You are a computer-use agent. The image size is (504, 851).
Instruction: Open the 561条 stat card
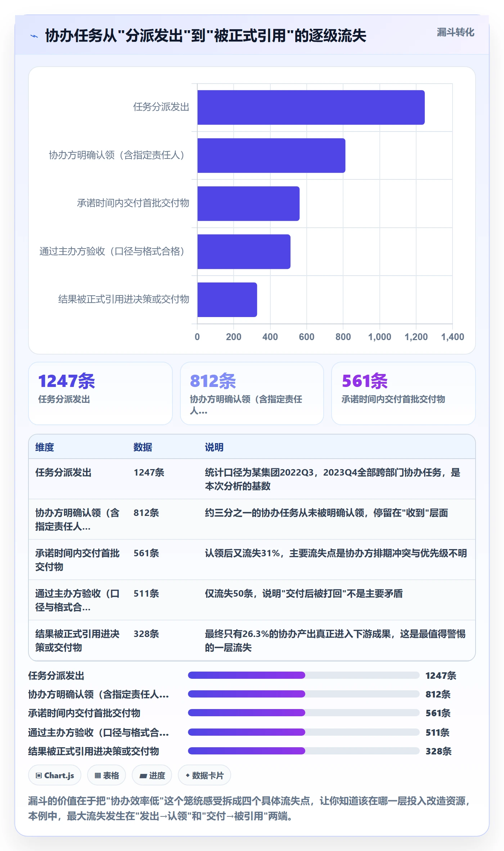click(x=404, y=393)
